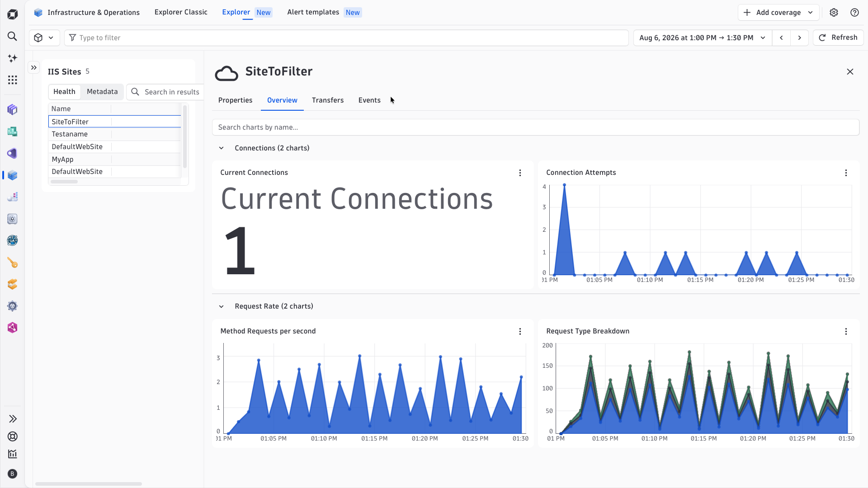868x488 pixels.
Task: Click the IIS Sites table horizontal scrollbar
Action: [x=64, y=182]
